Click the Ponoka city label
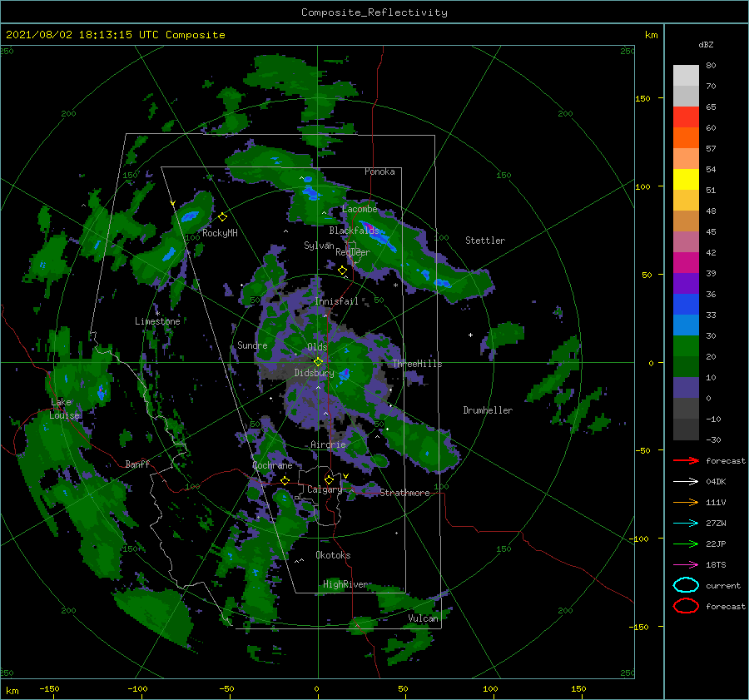Image resolution: width=749 pixels, height=700 pixels. (x=379, y=171)
